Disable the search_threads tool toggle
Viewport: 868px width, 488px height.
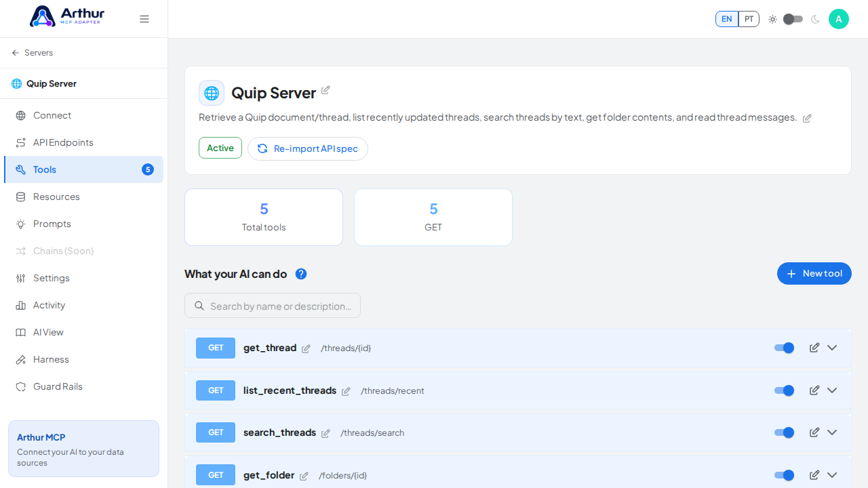(x=785, y=432)
